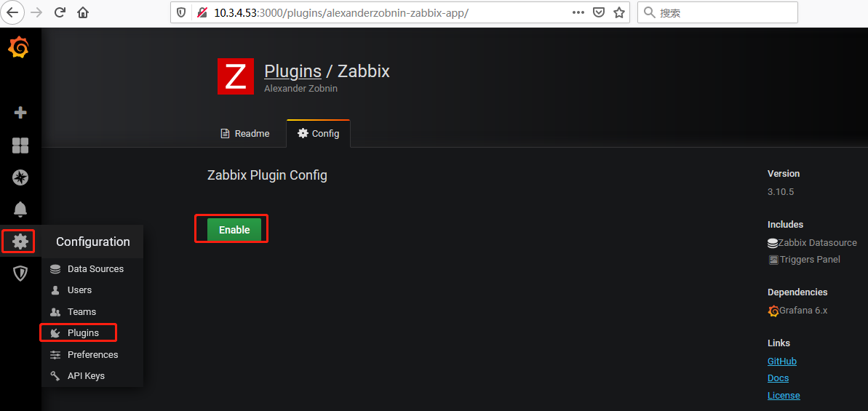Bookmark page with the star icon
The height and width of the screenshot is (411, 868).
[619, 12]
